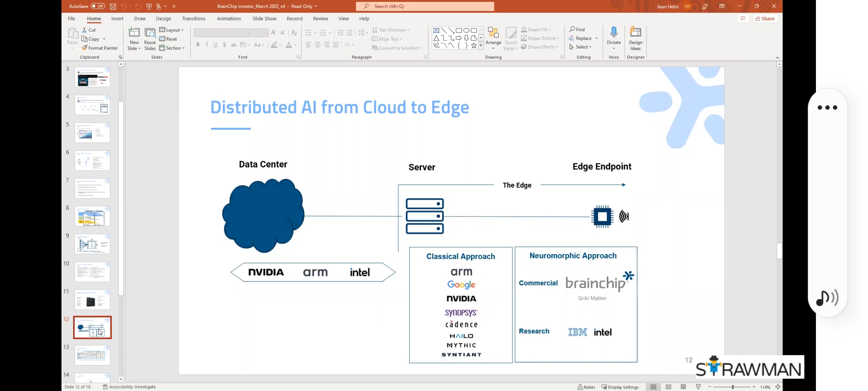This screenshot has width=868, height=391.
Task: Switch to the Slide Show tab
Action: tap(264, 18)
